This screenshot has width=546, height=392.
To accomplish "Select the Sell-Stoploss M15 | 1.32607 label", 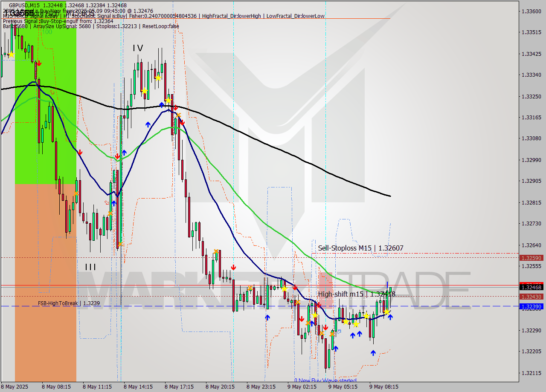I will click(x=361, y=248).
